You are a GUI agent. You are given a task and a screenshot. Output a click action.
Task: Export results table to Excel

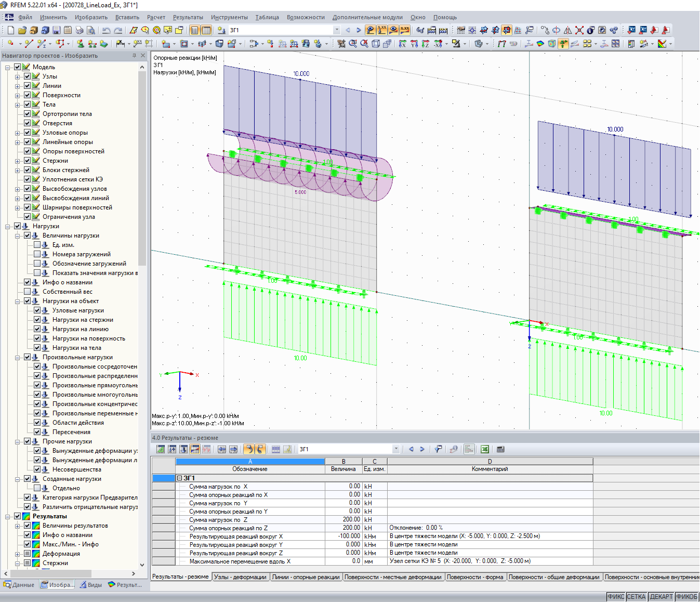click(485, 449)
